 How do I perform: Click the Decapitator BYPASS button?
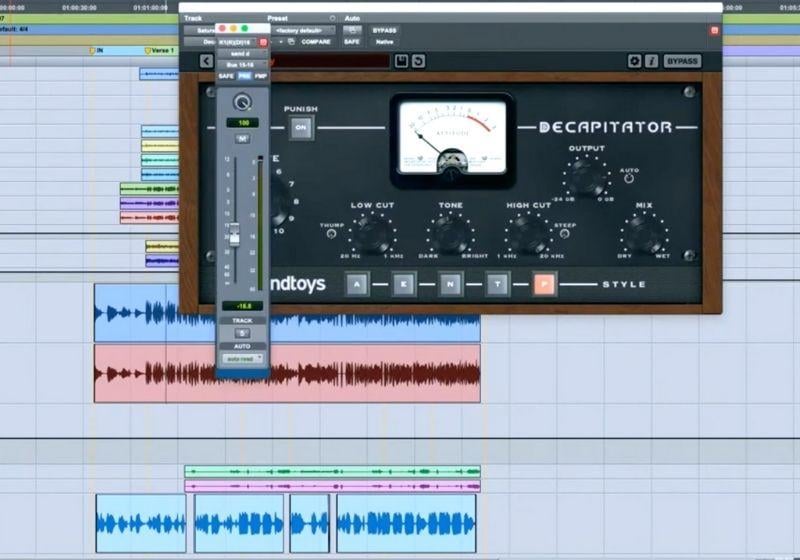682,61
